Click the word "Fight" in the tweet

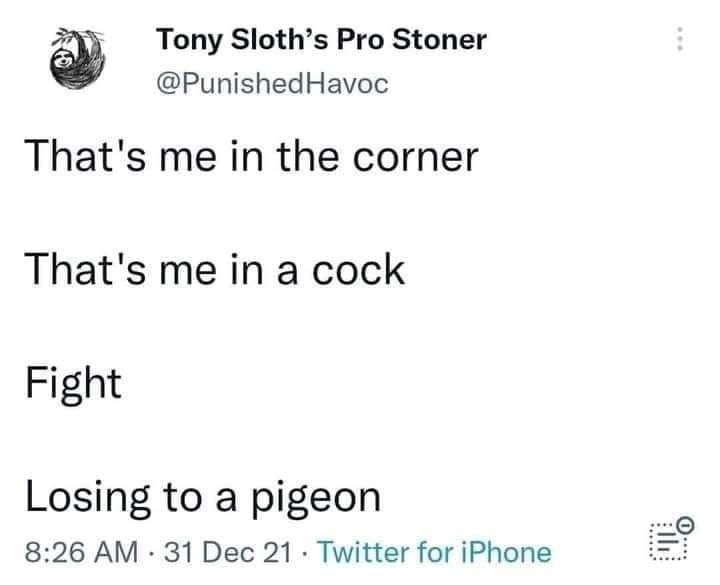pyautogui.click(x=73, y=385)
